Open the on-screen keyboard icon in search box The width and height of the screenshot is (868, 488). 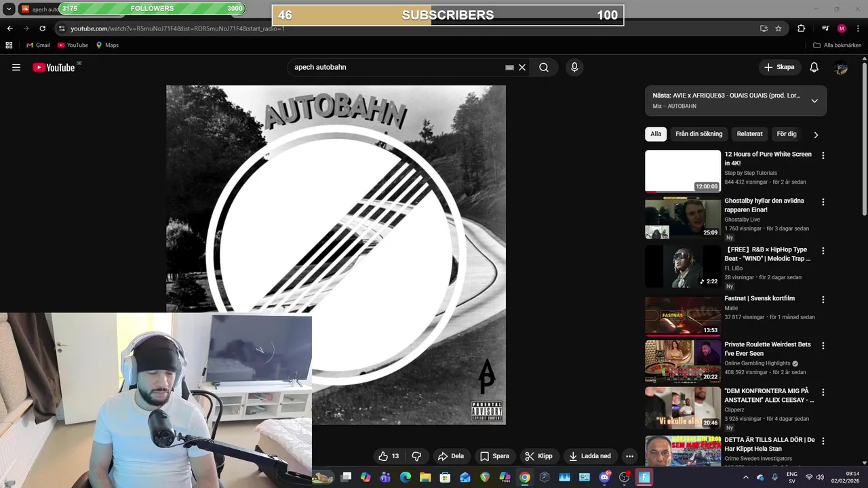coord(510,67)
